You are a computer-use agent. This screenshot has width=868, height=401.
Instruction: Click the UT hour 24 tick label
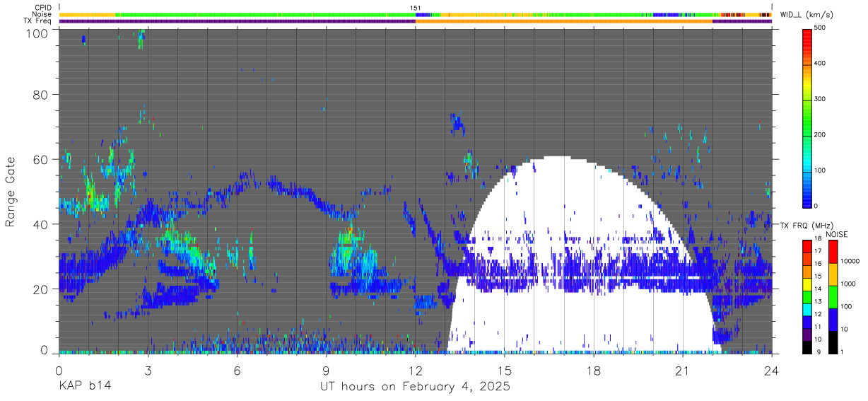(x=772, y=370)
